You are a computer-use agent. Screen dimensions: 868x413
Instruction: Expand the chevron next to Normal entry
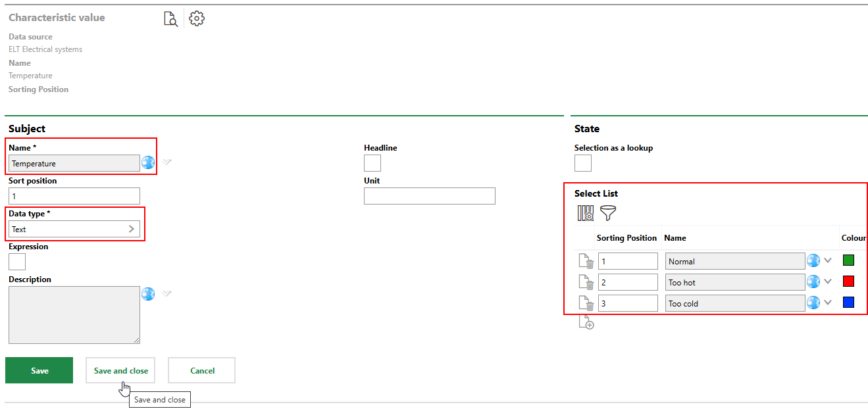pos(828,260)
